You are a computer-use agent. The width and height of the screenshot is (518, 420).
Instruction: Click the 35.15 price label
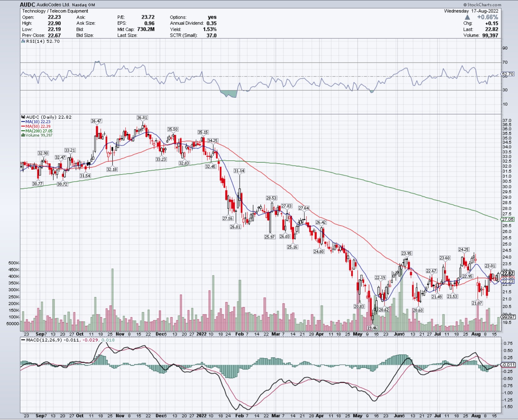pos(203,132)
